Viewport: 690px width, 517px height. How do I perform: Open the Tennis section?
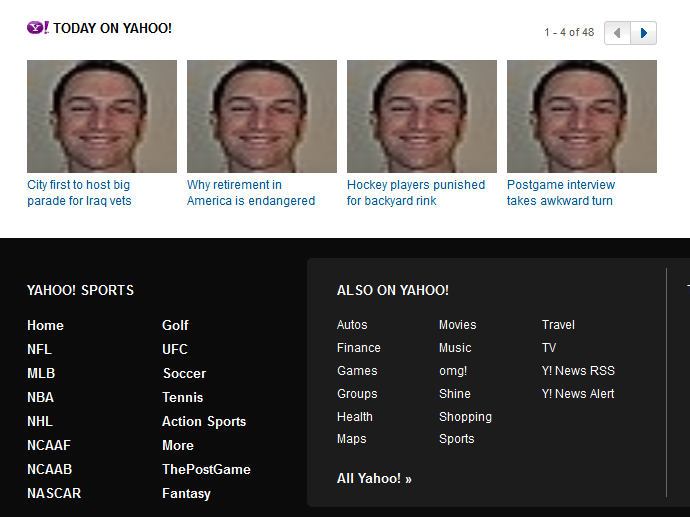click(183, 397)
